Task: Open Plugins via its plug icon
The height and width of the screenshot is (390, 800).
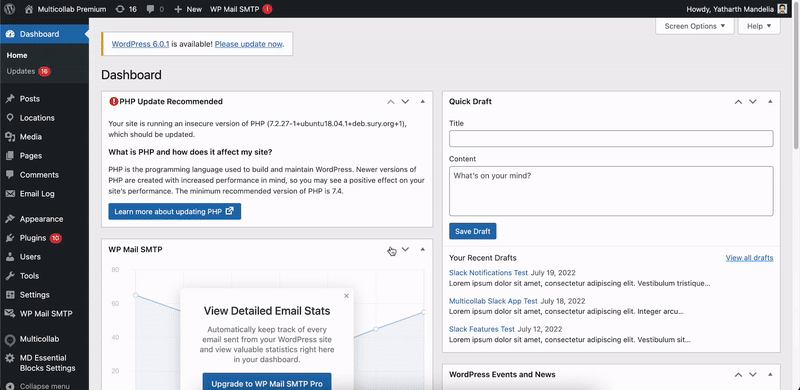Action: (x=10, y=238)
